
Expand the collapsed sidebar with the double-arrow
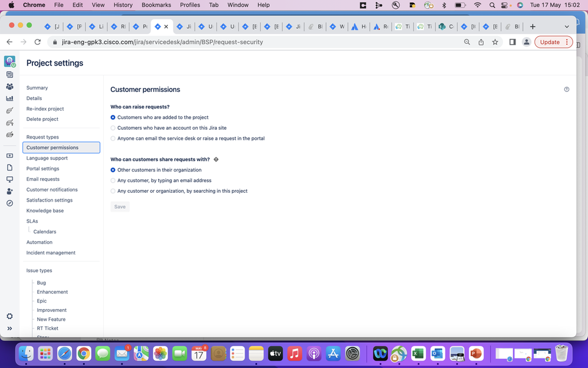[x=9, y=328]
